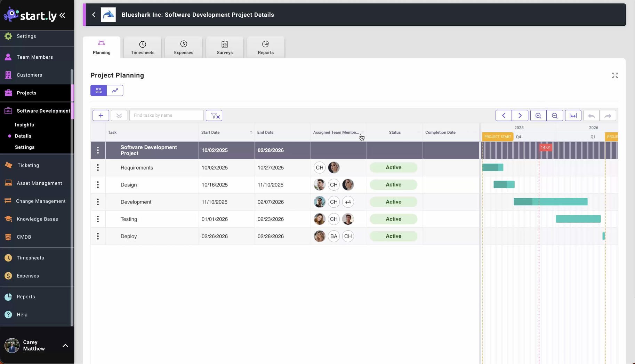Switch to Gantt planning view toggle
The image size is (635, 364).
99,90
